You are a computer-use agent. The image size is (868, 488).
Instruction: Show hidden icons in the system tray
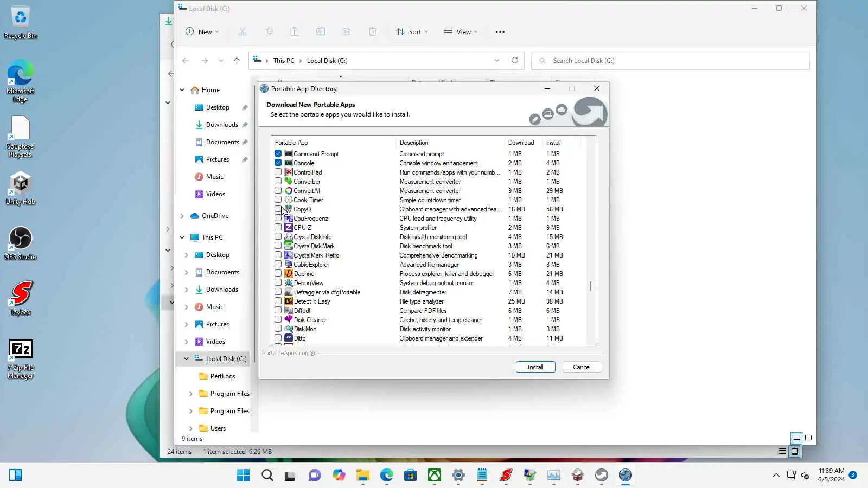point(776,476)
